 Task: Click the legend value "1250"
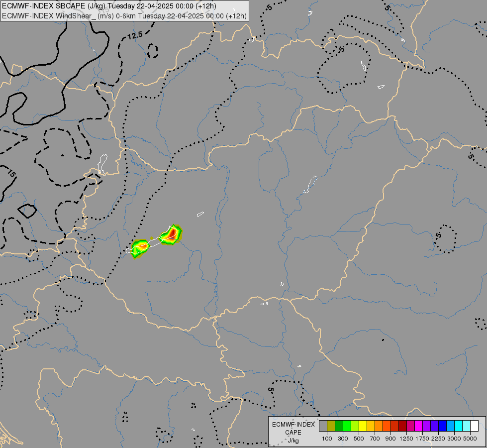(x=406, y=439)
